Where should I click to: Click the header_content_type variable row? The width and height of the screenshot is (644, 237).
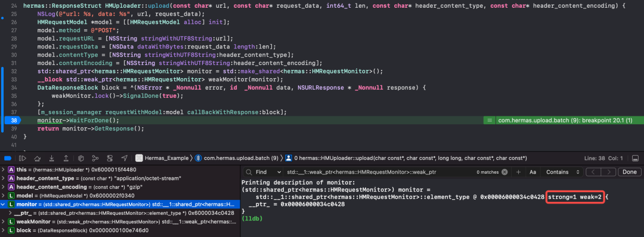(x=119, y=178)
